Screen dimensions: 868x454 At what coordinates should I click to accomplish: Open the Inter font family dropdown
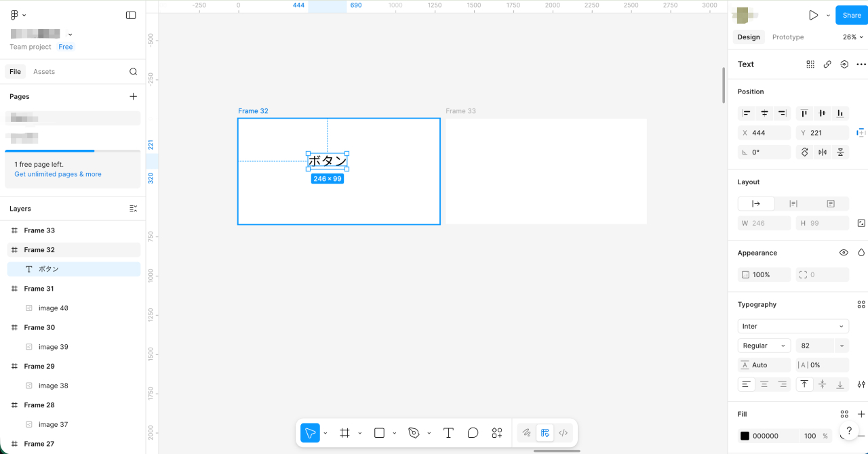coord(793,326)
